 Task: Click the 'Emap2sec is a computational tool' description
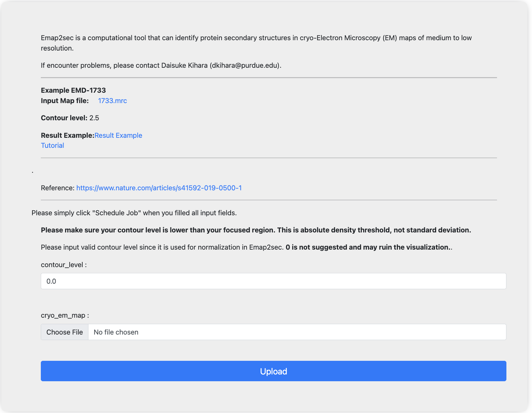pos(256,43)
